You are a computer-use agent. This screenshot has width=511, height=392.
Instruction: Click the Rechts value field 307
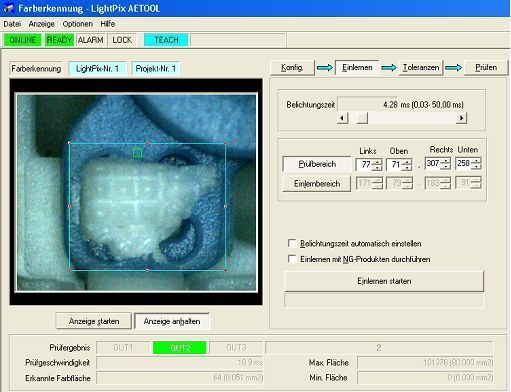433,163
